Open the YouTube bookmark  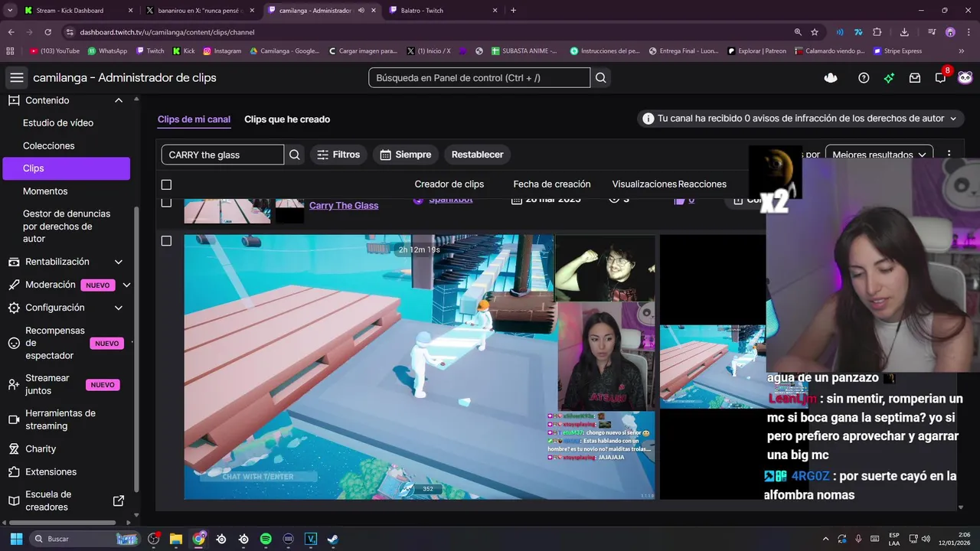(x=54, y=51)
